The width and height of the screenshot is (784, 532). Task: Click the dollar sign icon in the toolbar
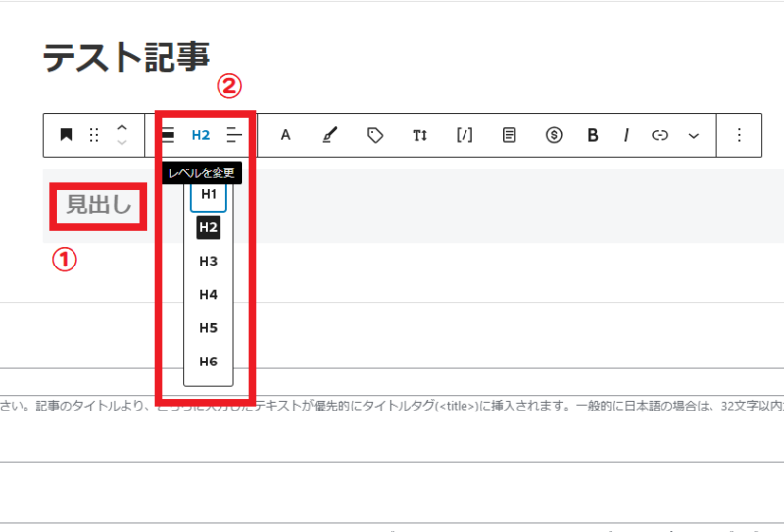pyautogui.click(x=553, y=135)
